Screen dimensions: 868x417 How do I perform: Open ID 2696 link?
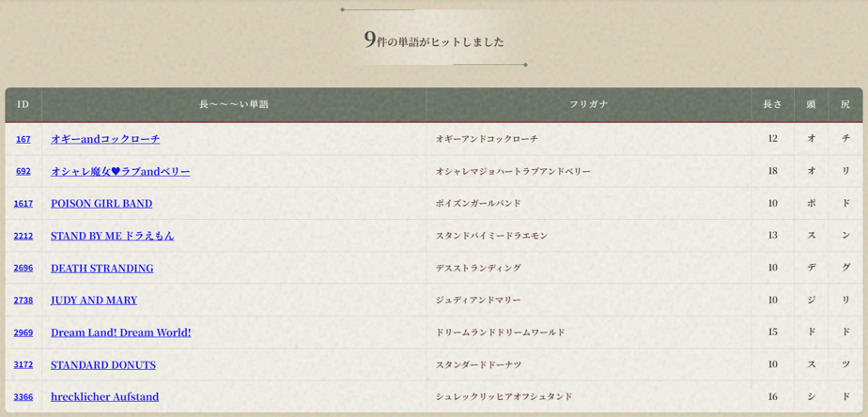[x=23, y=268]
